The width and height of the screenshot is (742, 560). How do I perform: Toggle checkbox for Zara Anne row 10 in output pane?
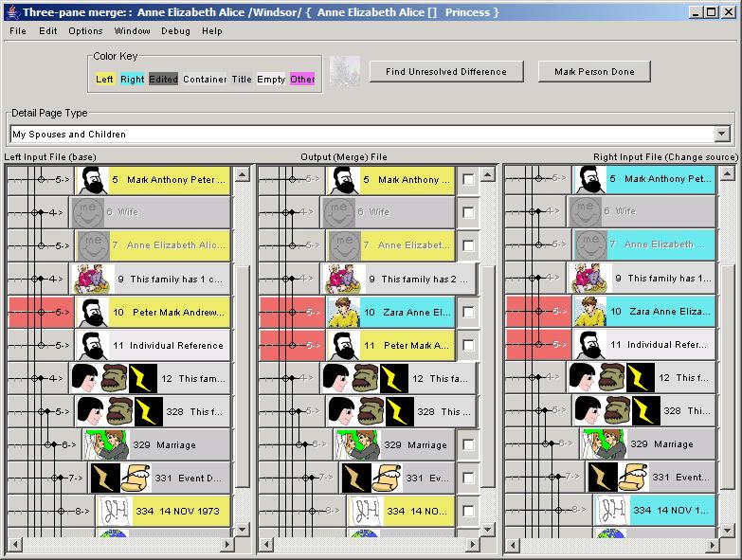click(468, 313)
